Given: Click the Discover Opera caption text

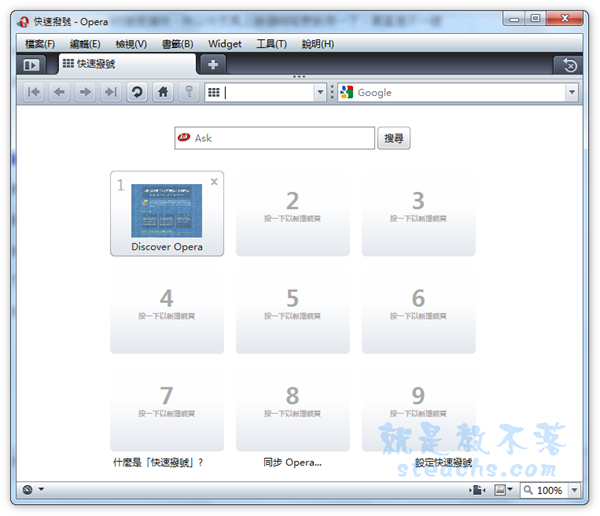Looking at the screenshot, I should click(167, 247).
